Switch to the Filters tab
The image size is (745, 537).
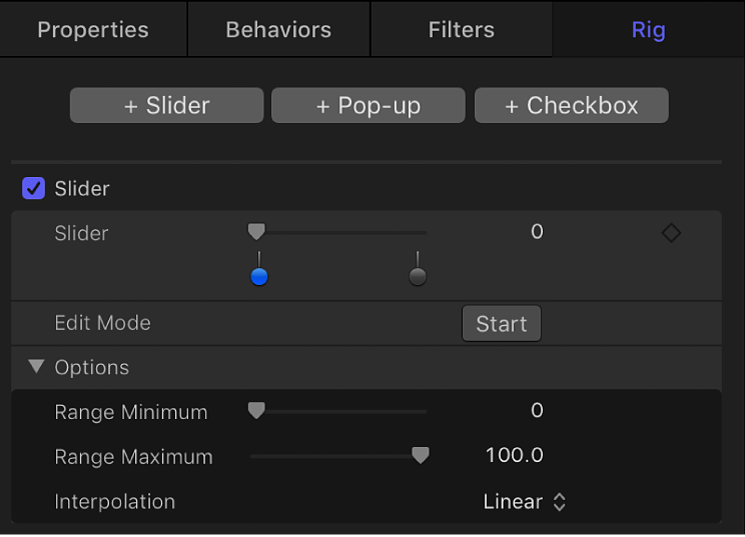461,29
